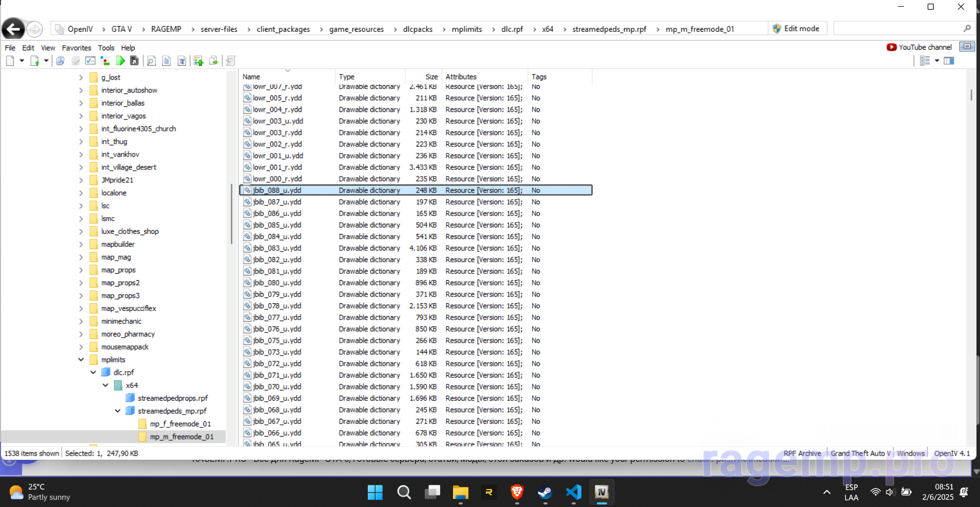Go to server-files in the breadcrumb
This screenshot has width=980, height=507.
click(x=219, y=29)
